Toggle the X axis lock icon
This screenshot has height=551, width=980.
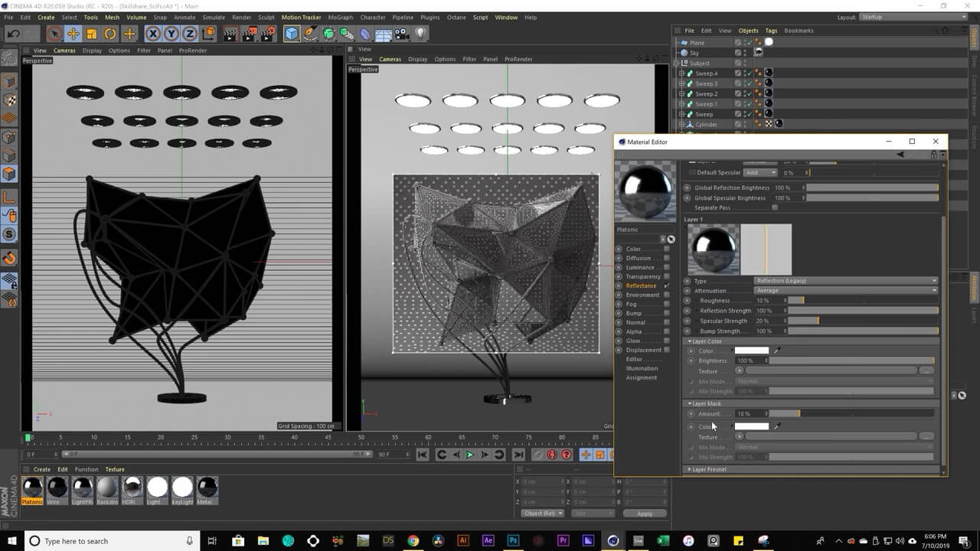click(152, 34)
